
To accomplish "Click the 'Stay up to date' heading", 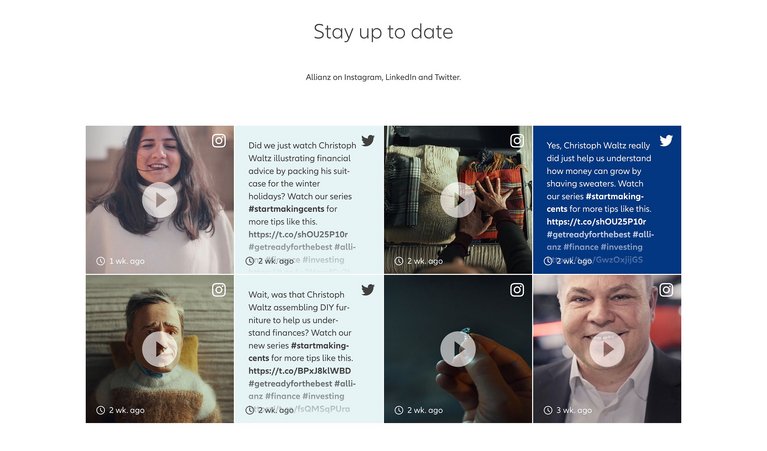I will (383, 32).
